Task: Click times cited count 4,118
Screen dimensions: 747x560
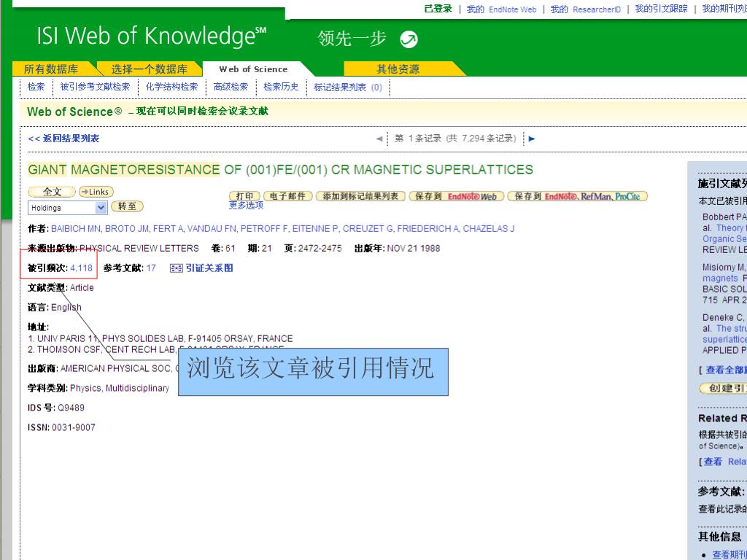Action: point(82,268)
